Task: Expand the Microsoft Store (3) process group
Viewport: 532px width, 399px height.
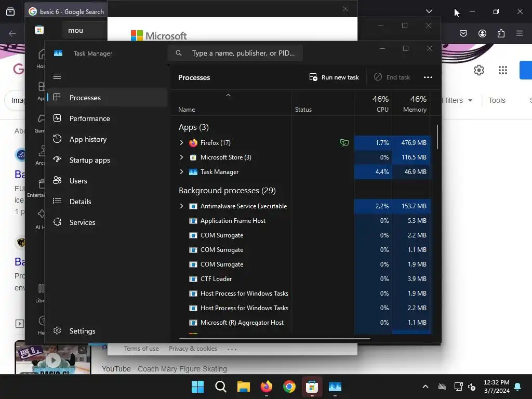Action: click(x=181, y=157)
